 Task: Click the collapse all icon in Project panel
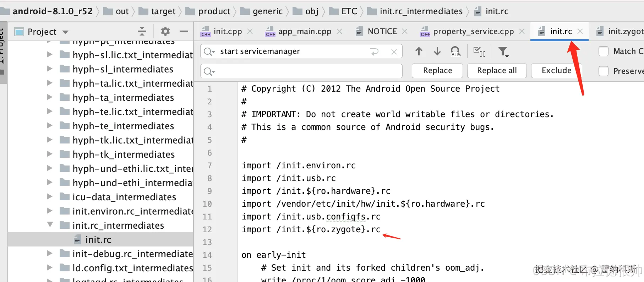[142, 32]
